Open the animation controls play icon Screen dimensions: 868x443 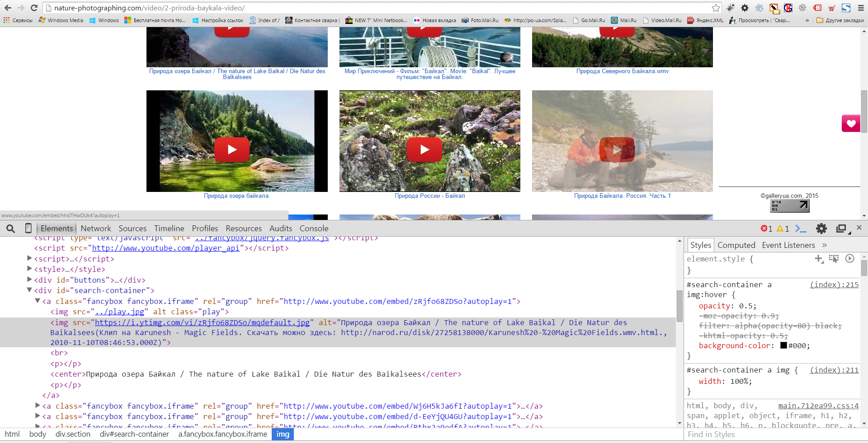tap(850, 258)
